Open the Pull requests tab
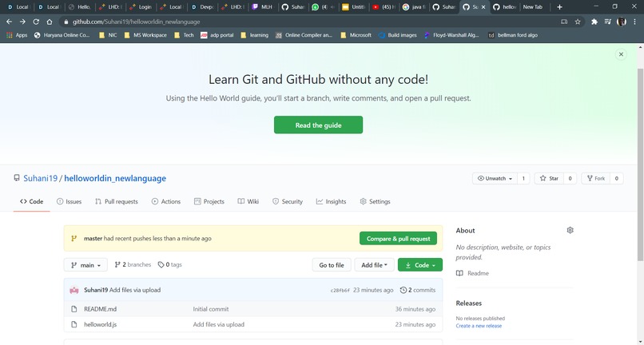Screen dimensions: 644x345 116,202
